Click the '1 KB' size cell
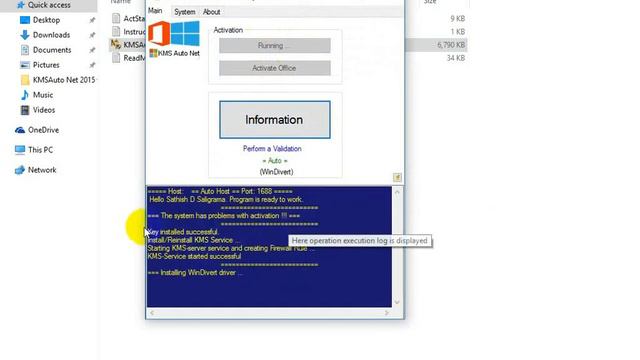This screenshot has height=360, width=640. [458, 31]
